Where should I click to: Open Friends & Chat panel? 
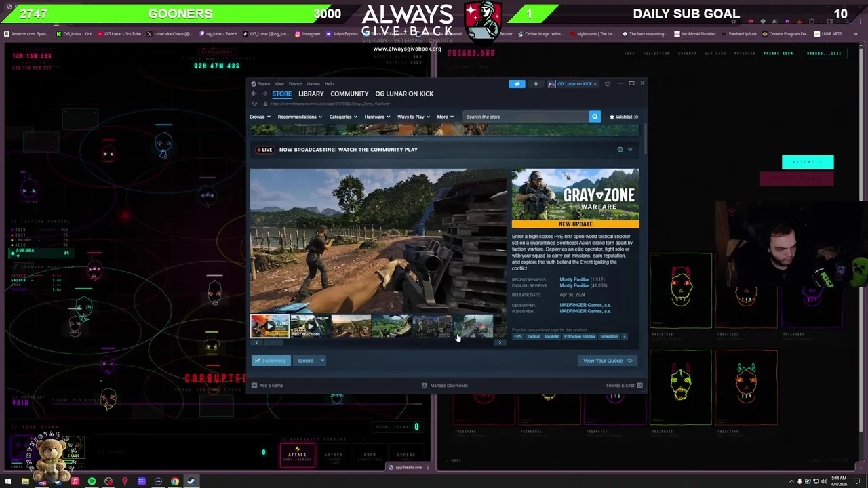coord(625,386)
